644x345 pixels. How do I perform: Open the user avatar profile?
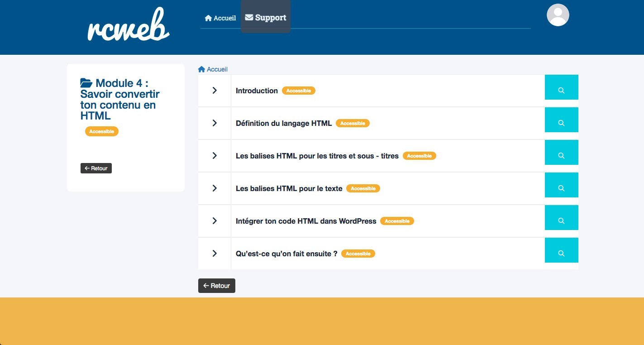(558, 15)
